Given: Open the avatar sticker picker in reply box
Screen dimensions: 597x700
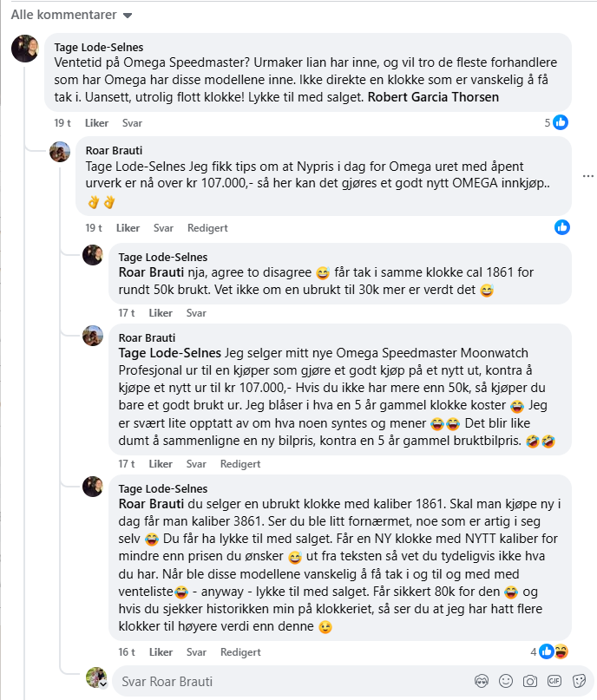Looking at the screenshot, I should (x=482, y=681).
